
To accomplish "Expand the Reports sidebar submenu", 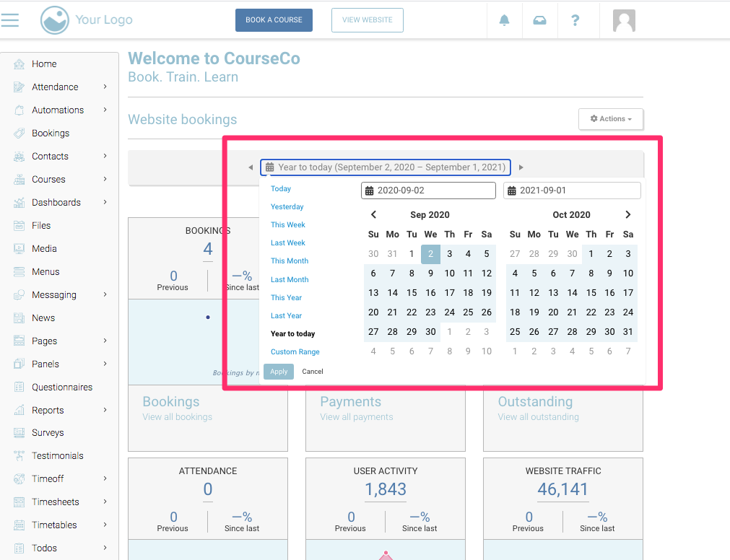I will [x=105, y=410].
